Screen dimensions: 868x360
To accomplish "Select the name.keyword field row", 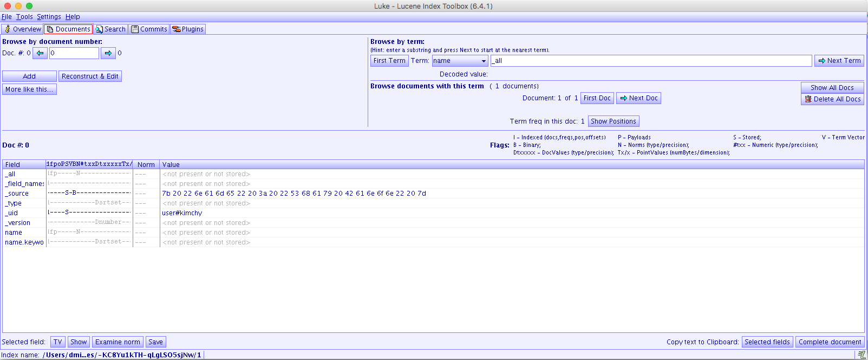I will tap(433, 242).
